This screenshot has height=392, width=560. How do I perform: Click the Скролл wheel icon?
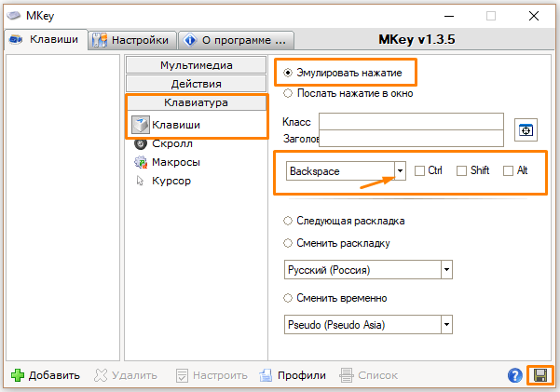[x=141, y=143]
